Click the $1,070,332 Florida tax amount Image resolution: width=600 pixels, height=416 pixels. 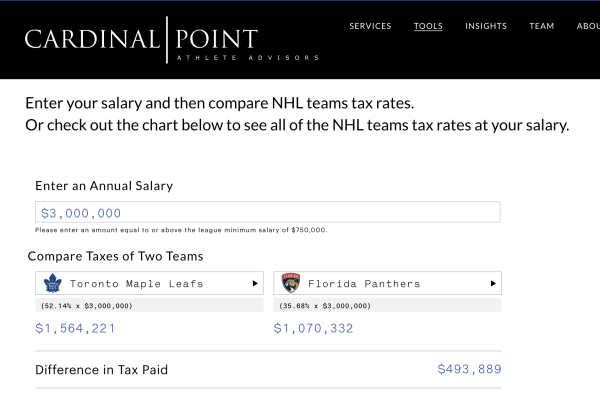point(314,328)
